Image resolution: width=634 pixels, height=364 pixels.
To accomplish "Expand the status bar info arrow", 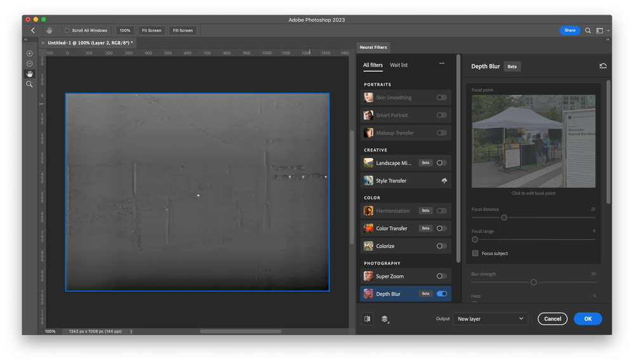I will tap(131, 331).
